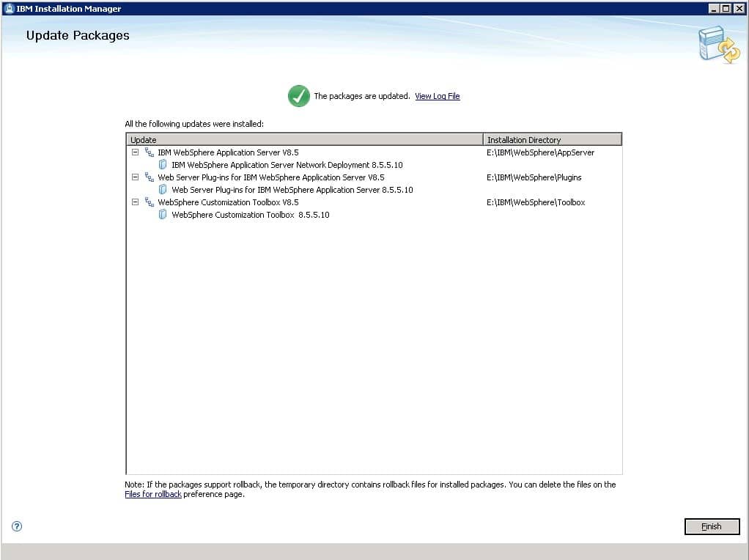749x560 pixels.
Task: Open the Files for rollback link
Action: click(153, 494)
